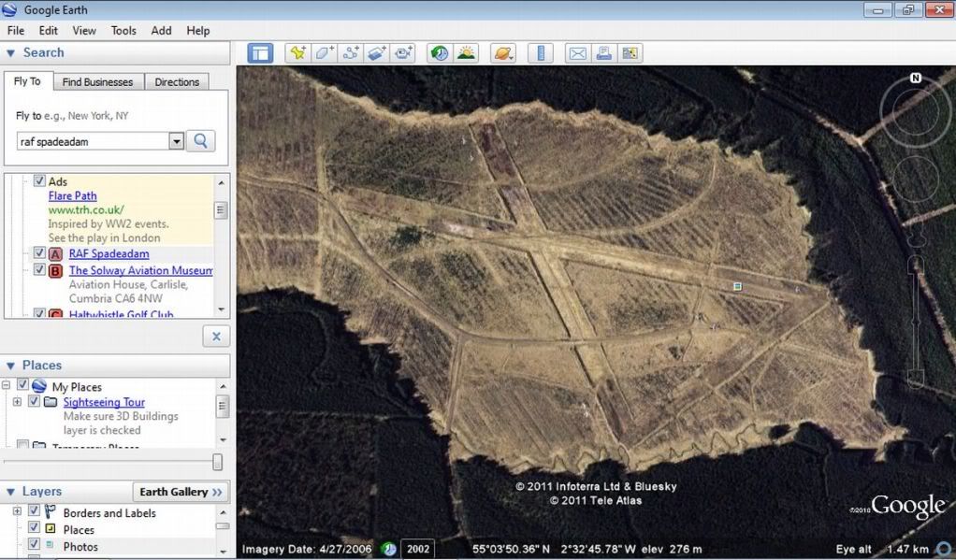Click the 2002 historical imagery year
Viewport: 956px width, 560px height.
point(418,549)
